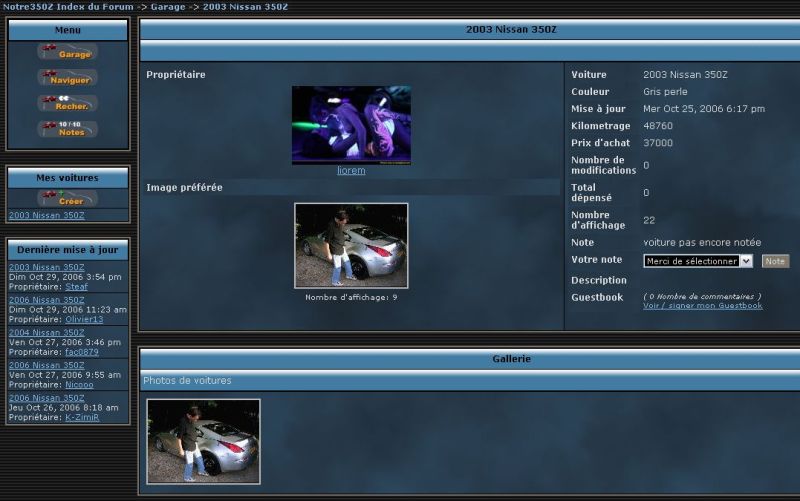800x501 pixels.
Task: Click the Créer car button icon
Action: (67, 198)
